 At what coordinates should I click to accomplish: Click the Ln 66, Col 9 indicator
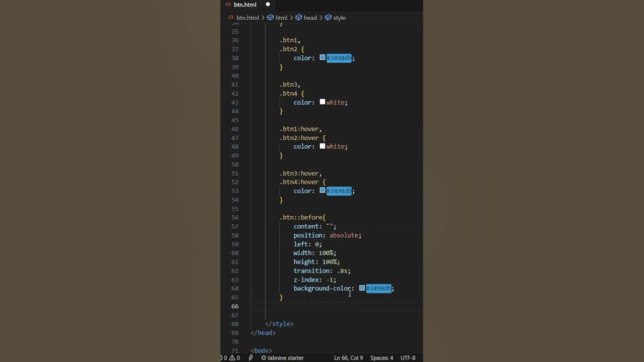(348, 358)
